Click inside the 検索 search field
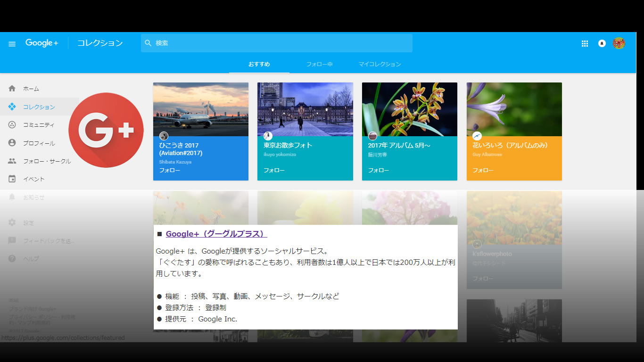The width and height of the screenshot is (644, 362). click(x=277, y=43)
